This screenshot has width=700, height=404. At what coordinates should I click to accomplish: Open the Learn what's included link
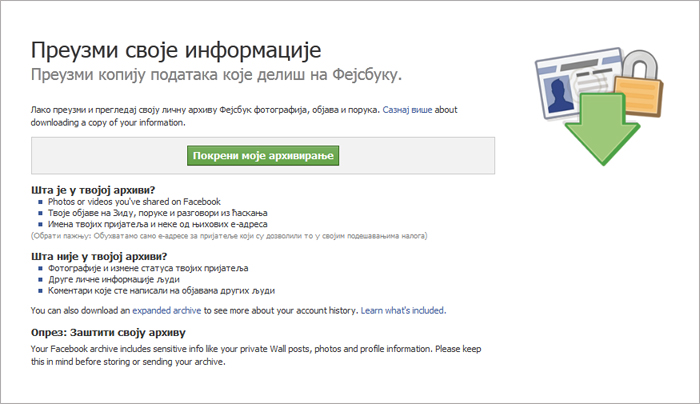[x=403, y=310]
